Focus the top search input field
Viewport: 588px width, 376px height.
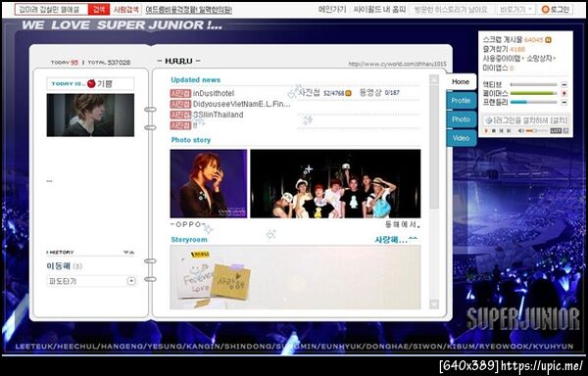(x=52, y=10)
